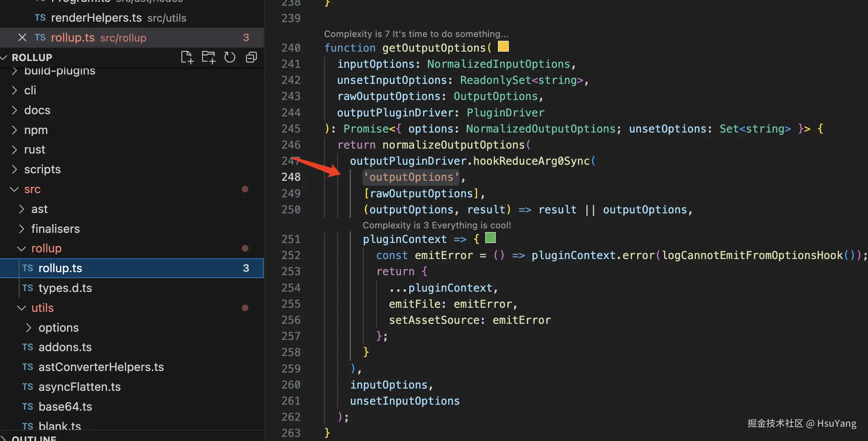Click the New Folder icon in explorer header
This screenshot has width=868, height=441.
tap(208, 57)
